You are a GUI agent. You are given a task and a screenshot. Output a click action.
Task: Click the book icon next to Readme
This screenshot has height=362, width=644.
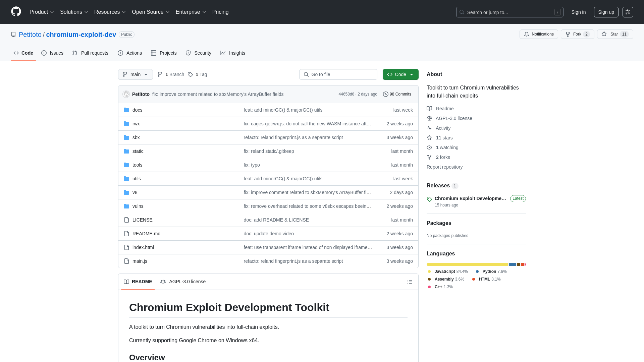[x=429, y=109]
